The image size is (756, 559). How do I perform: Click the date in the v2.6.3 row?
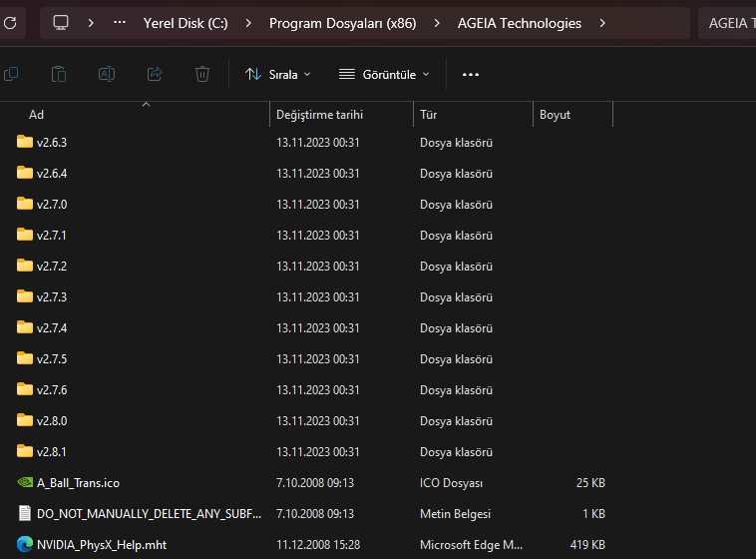point(318,143)
